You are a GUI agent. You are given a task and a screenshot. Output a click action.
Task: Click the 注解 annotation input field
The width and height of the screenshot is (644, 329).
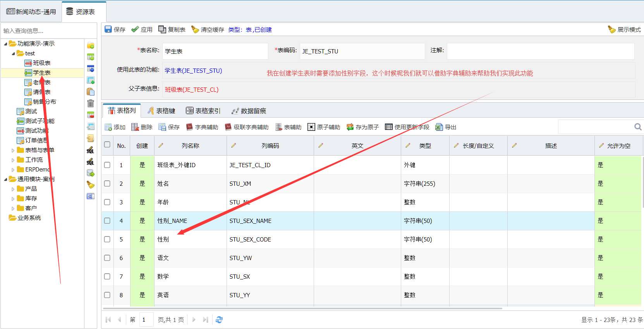pos(541,51)
